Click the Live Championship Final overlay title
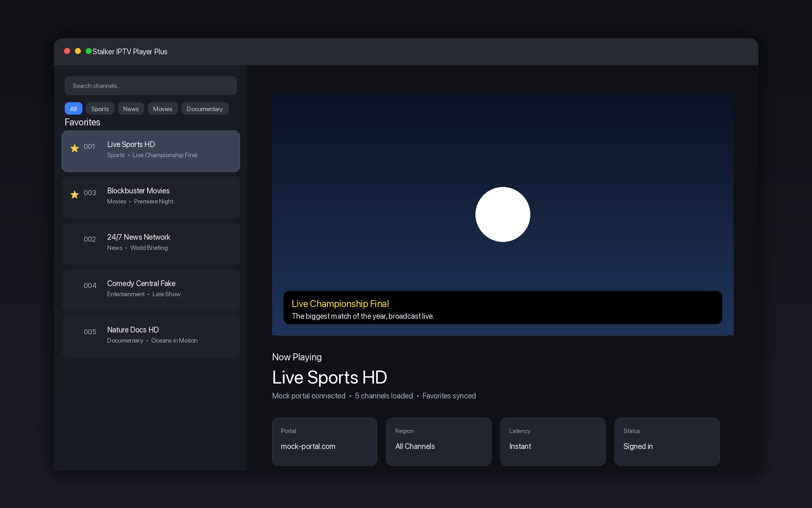Image resolution: width=812 pixels, height=508 pixels. 340,304
